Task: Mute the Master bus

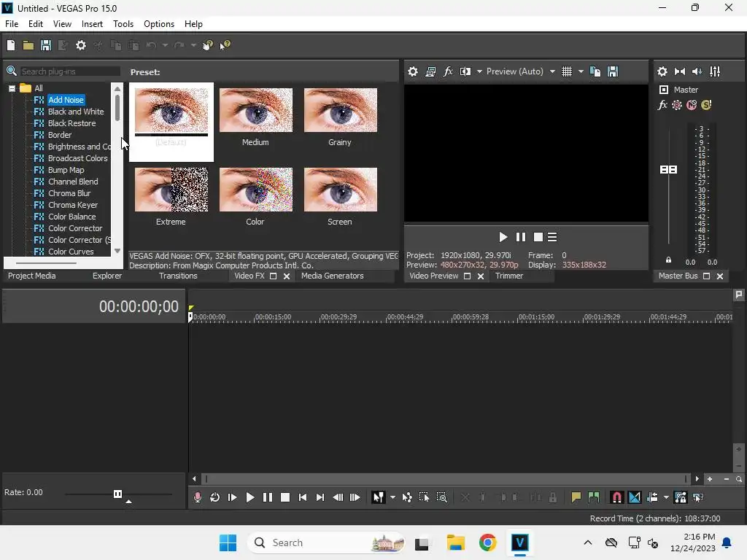Action: point(692,105)
